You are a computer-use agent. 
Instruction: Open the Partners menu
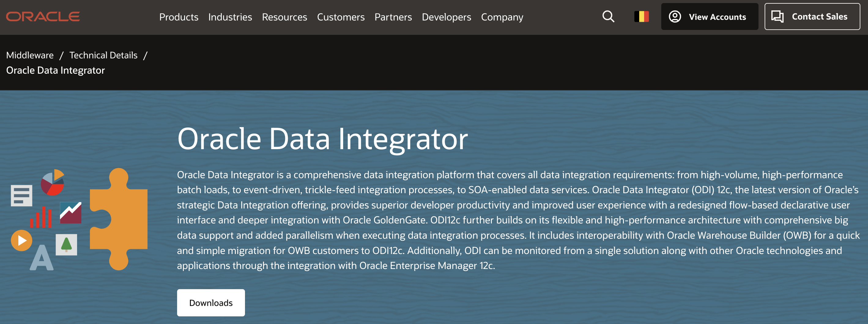(393, 17)
